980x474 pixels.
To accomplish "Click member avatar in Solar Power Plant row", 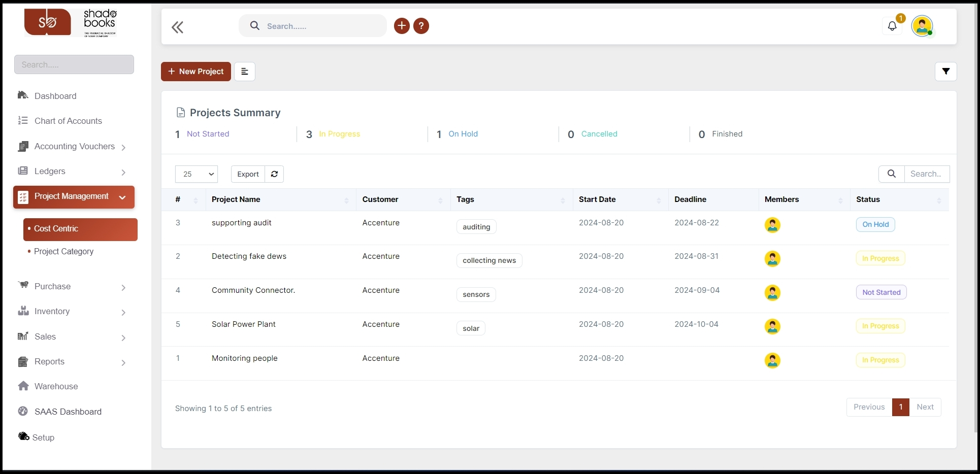I will click(772, 326).
